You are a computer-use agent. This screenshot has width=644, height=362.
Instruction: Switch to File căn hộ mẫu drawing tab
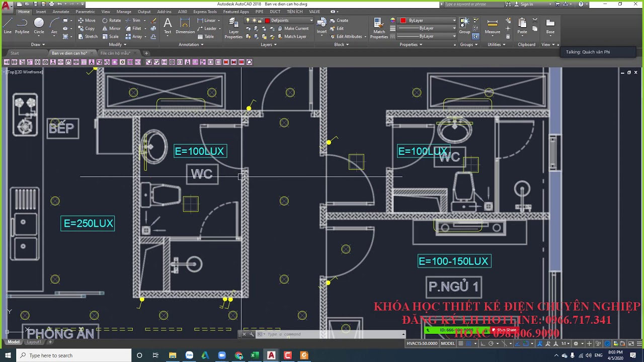click(115, 53)
